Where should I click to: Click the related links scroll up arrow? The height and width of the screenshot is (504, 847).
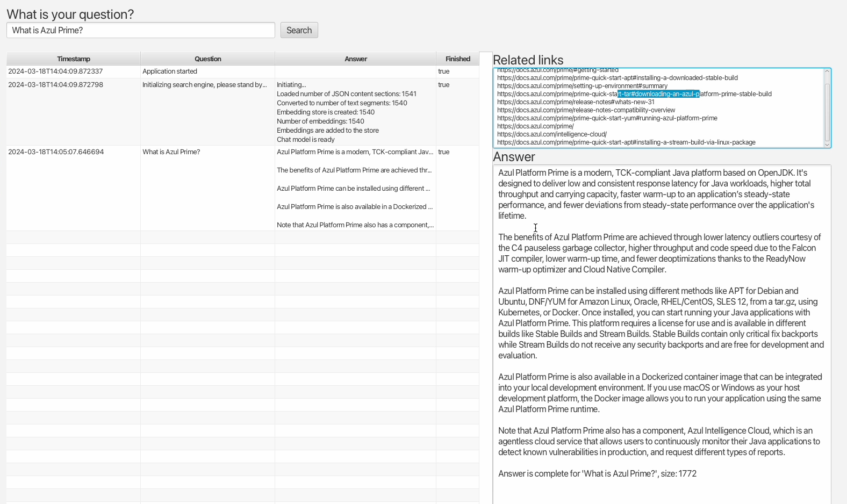pos(827,71)
